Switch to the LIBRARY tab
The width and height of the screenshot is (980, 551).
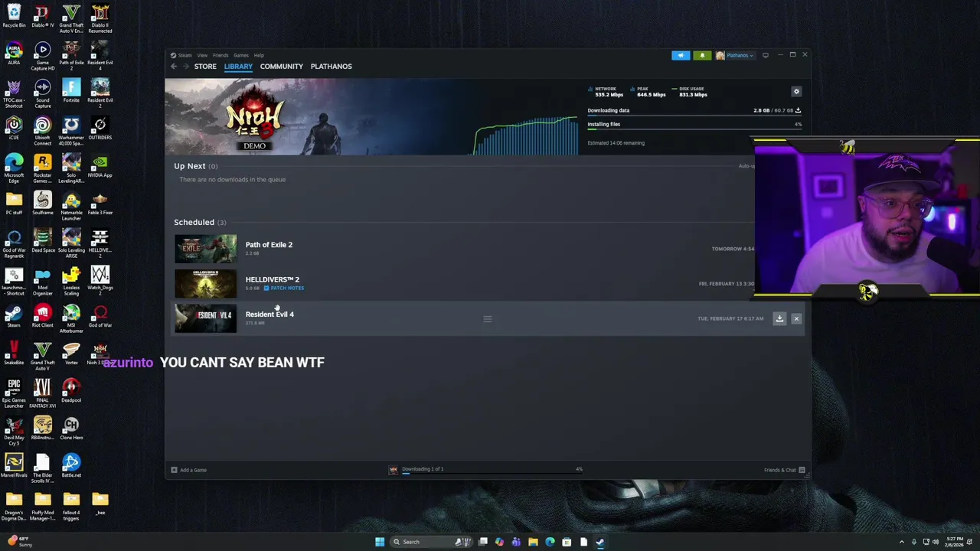click(238, 67)
